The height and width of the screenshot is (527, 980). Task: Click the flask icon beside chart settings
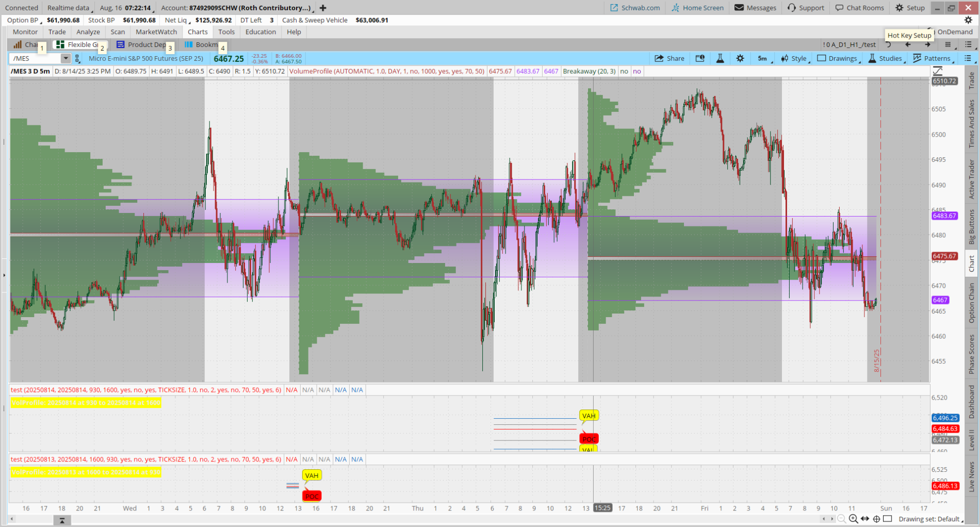tap(720, 58)
